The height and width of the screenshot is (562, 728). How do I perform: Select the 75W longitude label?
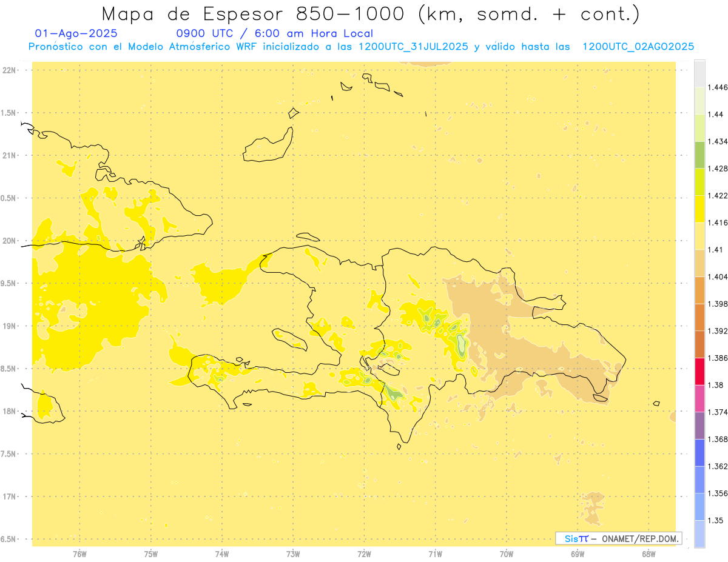pos(150,554)
